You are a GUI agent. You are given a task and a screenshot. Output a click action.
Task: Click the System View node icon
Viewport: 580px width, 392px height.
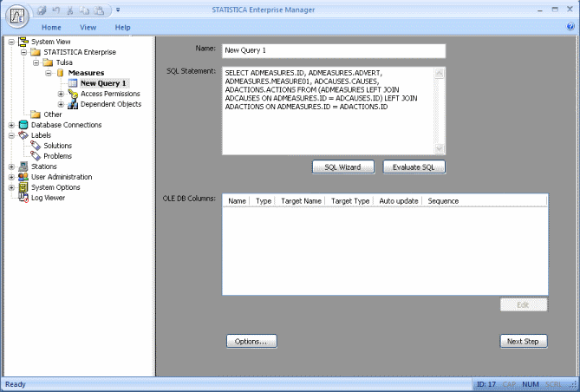23,42
